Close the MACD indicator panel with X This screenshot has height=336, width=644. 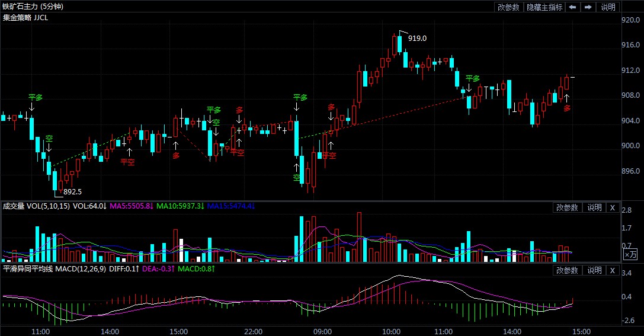613,270
